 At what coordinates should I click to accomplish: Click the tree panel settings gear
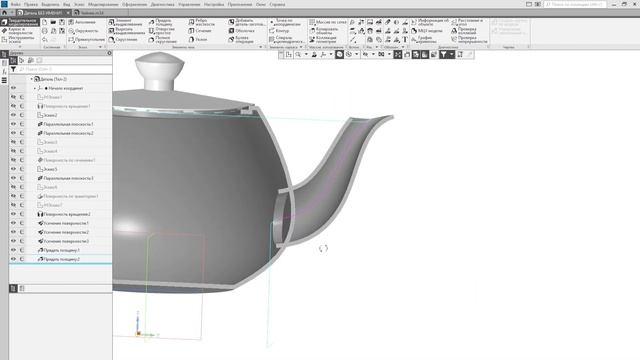pyautogui.click(x=109, y=53)
